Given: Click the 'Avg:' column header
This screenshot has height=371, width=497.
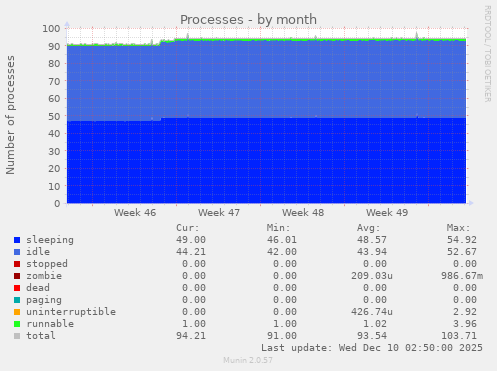Looking at the screenshot, I should pos(369,228).
